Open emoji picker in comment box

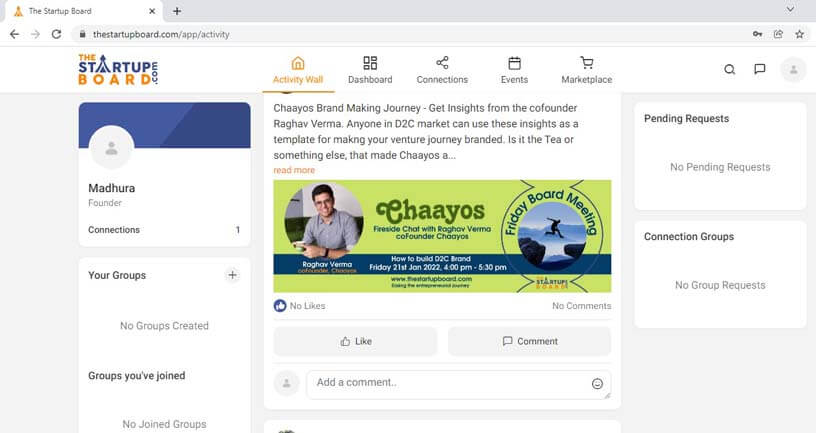597,384
